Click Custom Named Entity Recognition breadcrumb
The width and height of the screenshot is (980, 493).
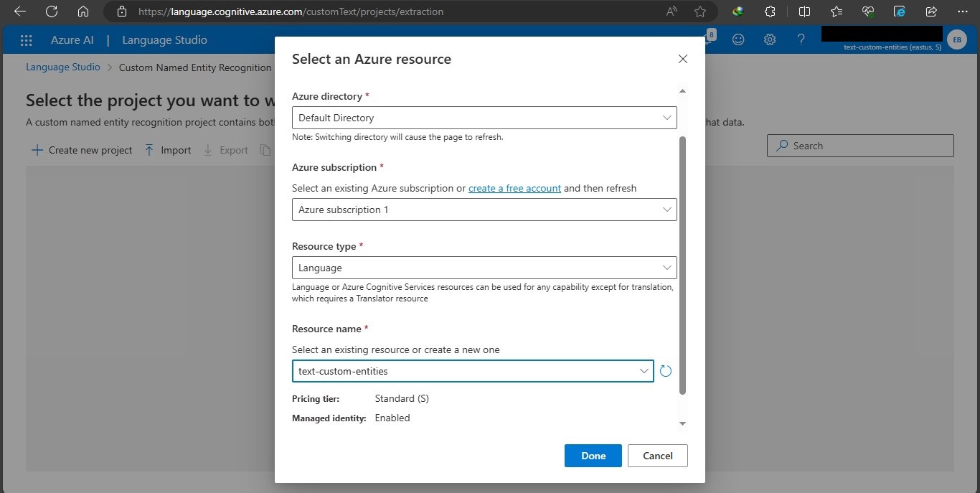(x=195, y=67)
